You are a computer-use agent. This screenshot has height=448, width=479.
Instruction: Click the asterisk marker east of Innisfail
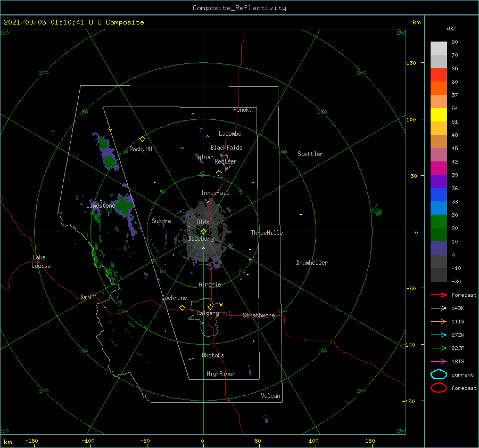(x=253, y=183)
